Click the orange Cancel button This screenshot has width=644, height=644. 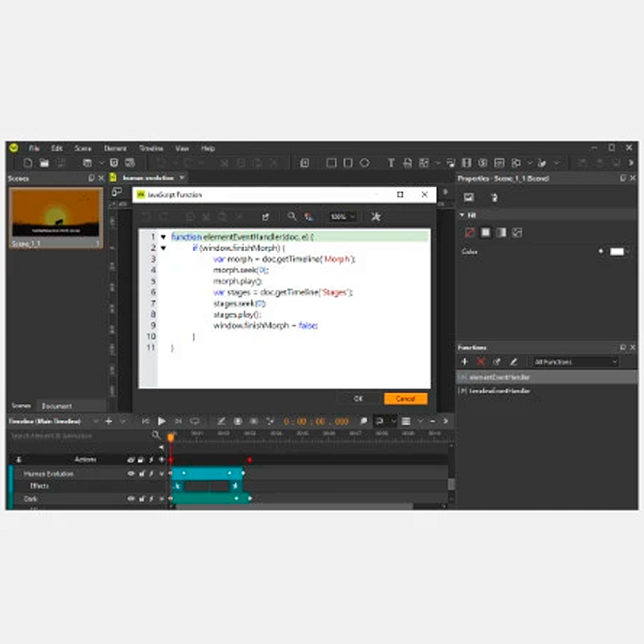tap(406, 398)
